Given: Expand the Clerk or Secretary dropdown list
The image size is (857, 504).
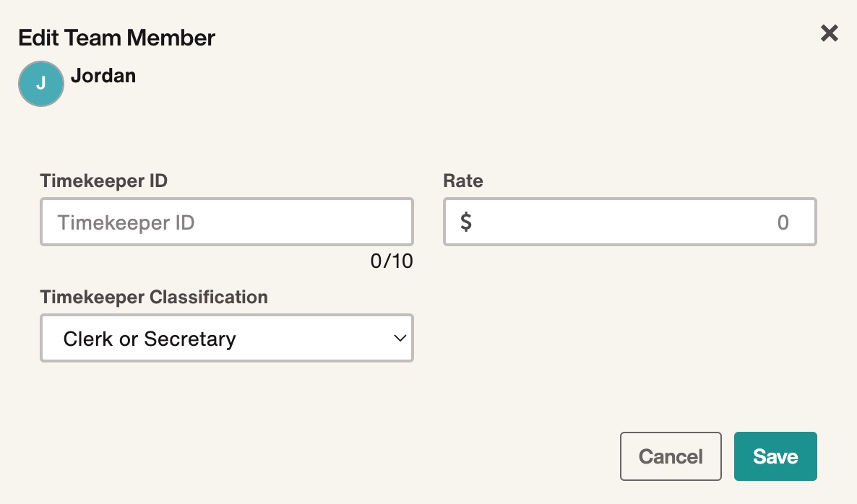Looking at the screenshot, I should 227,338.
